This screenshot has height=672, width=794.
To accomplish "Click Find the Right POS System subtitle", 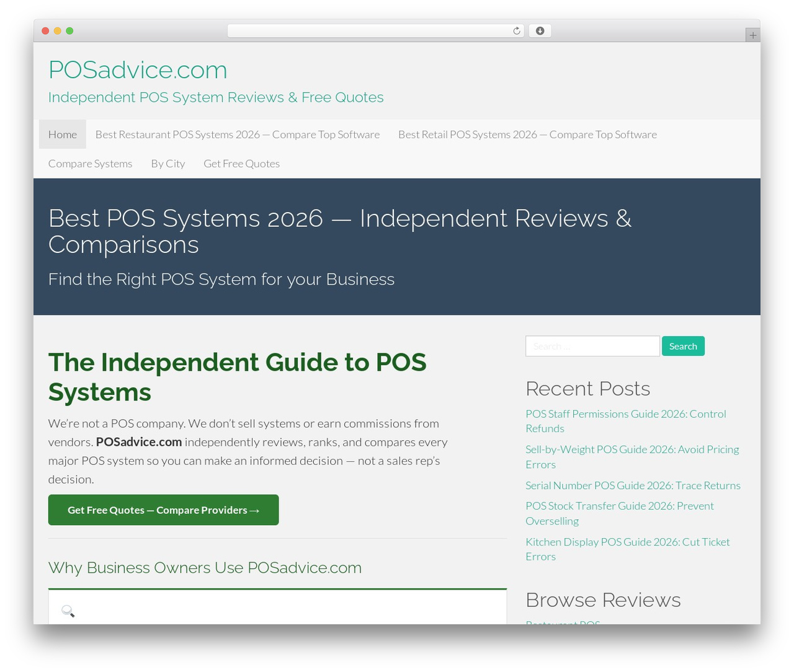I will click(x=221, y=280).
